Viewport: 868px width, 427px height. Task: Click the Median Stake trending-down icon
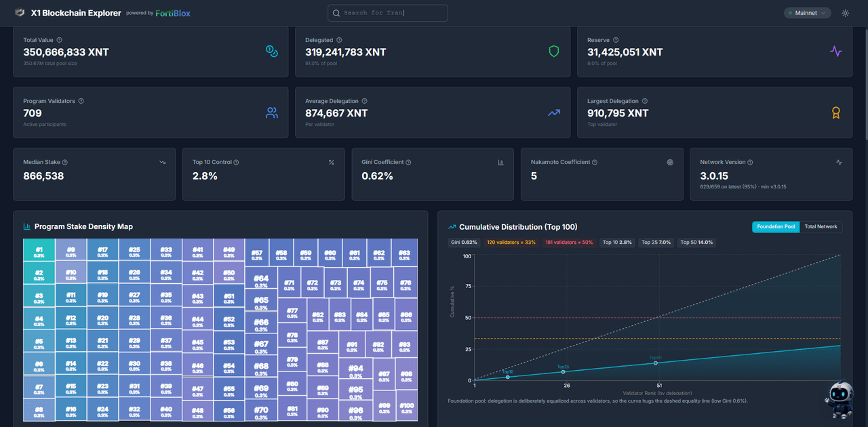point(162,162)
